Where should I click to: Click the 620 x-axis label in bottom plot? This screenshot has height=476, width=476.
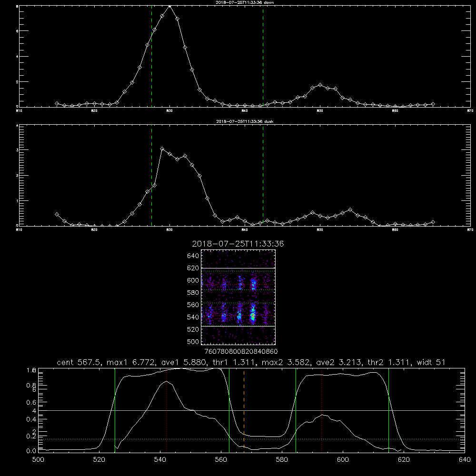[x=404, y=460]
